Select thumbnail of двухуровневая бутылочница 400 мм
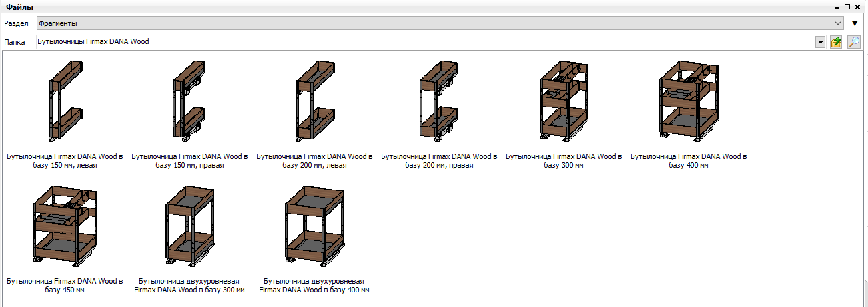The height and width of the screenshot is (307, 868). tap(314, 226)
